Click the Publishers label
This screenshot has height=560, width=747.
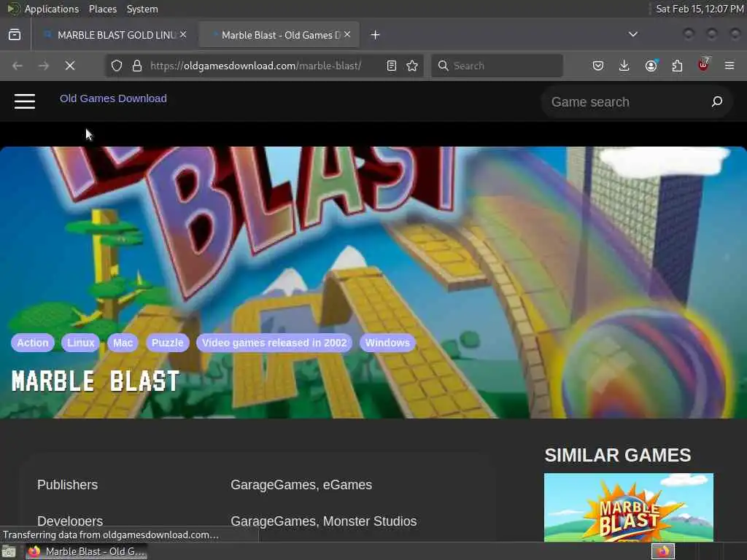[68, 485]
